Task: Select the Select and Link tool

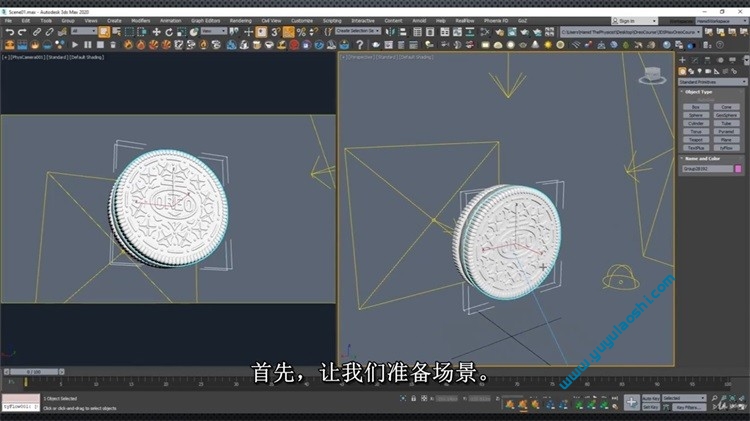Action: coord(37,32)
